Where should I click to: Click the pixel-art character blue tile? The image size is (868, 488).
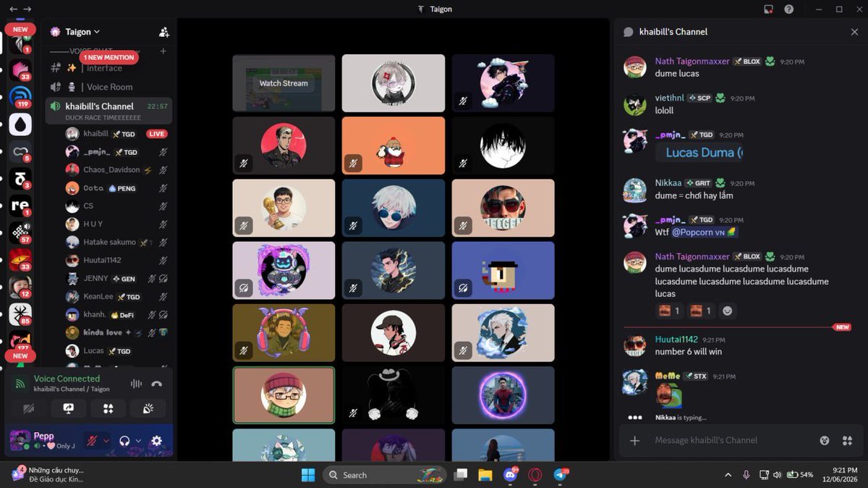[x=503, y=270]
